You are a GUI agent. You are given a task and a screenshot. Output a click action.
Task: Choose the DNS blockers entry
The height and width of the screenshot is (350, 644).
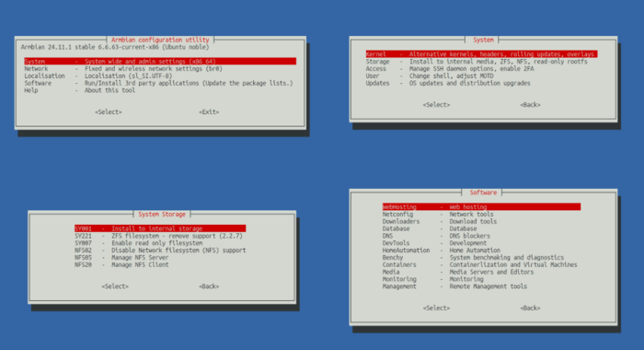coord(481,236)
